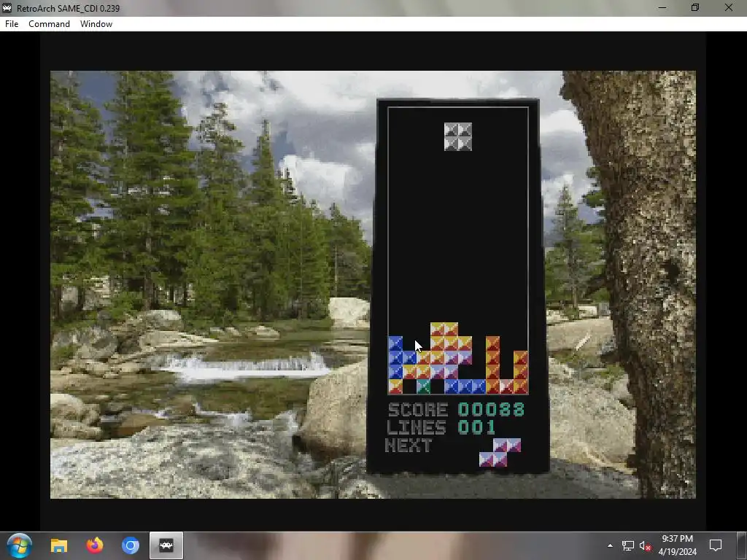Open the Window menu

pyautogui.click(x=96, y=24)
